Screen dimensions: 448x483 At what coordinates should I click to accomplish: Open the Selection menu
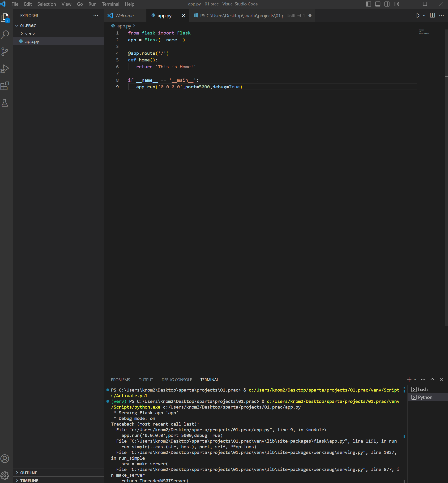tap(47, 4)
